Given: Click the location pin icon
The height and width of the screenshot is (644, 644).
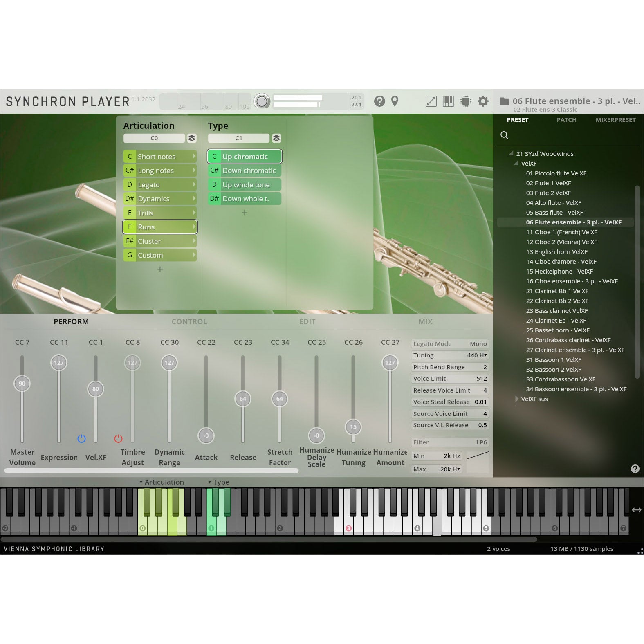Looking at the screenshot, I should 395,101.
